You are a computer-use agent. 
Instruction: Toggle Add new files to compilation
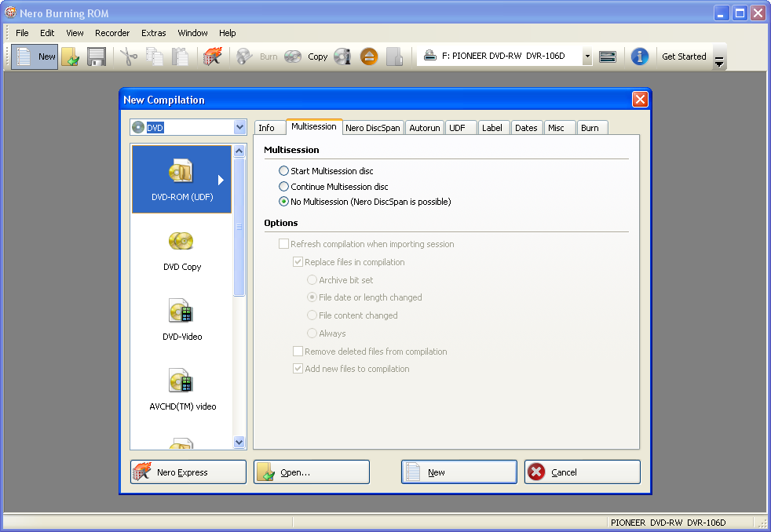pos(298,369)
